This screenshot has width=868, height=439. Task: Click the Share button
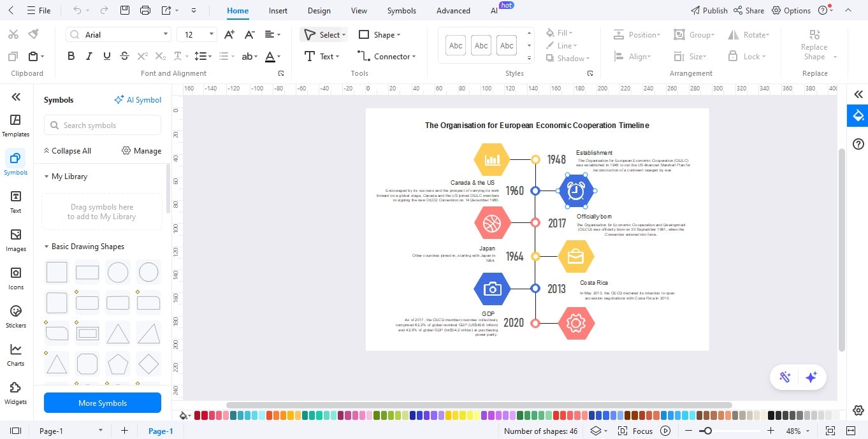tap(749, 10)
